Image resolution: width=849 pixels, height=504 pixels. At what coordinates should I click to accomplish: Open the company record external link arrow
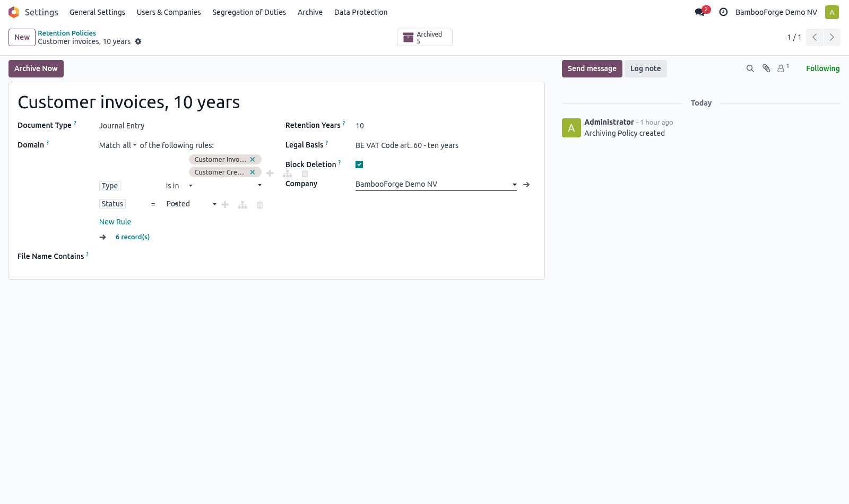[526, 185]
